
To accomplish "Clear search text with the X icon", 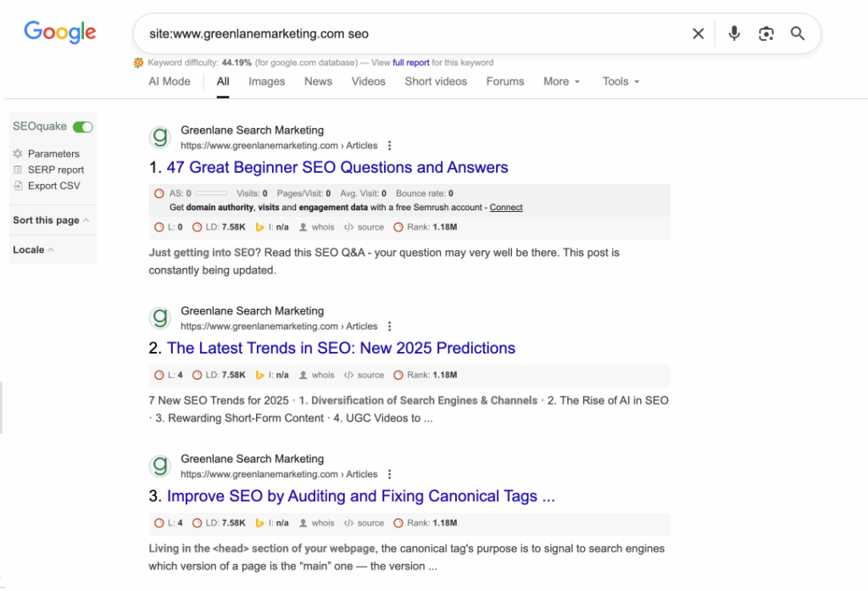I will click(x=698, y=34).
